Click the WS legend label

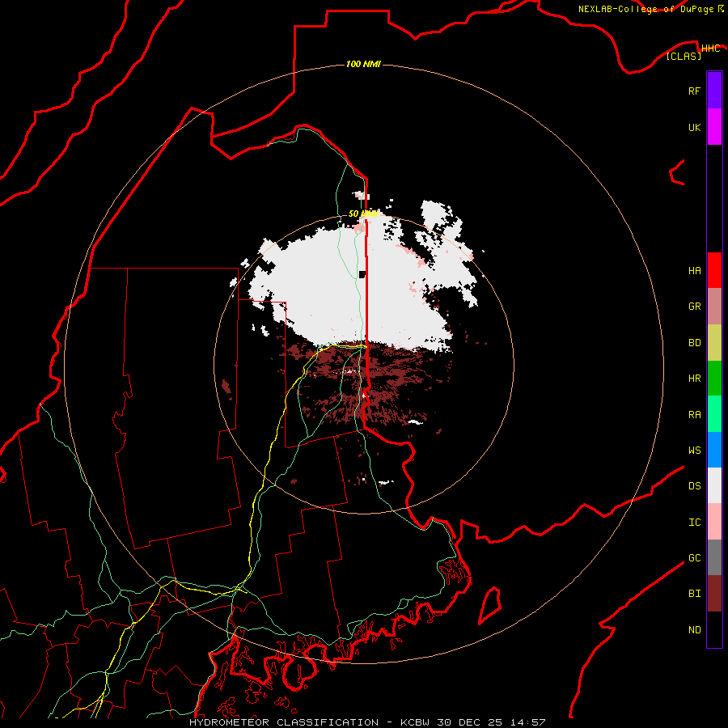[x=694, y=451]
